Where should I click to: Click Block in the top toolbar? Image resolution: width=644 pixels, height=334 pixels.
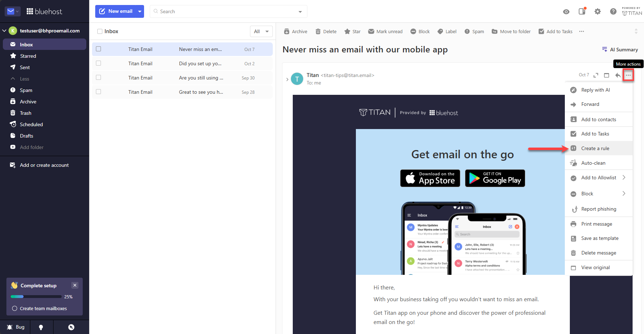[x=420, y=31]
